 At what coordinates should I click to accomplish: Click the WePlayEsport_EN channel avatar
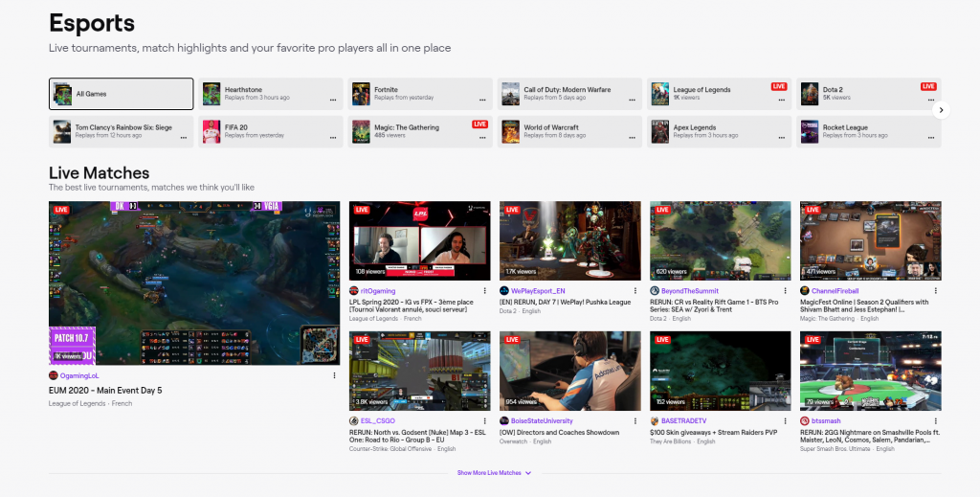click(x=503, y=291)
